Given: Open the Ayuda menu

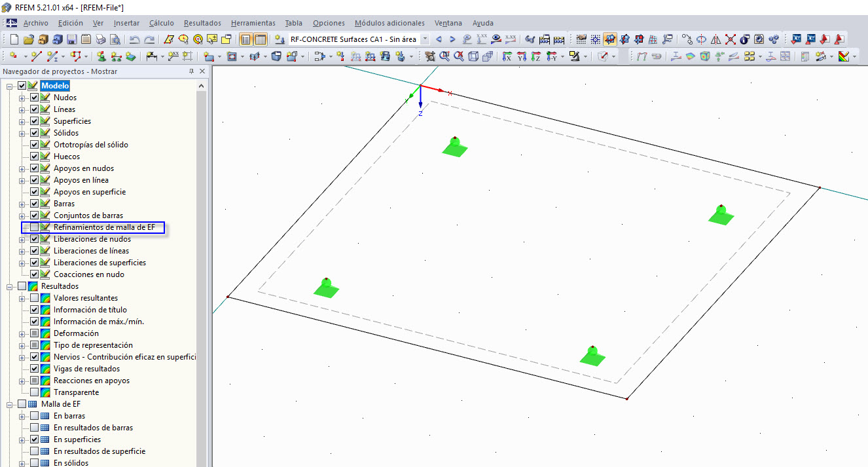Looking at the screenshot, I should [x=483, y=23].
